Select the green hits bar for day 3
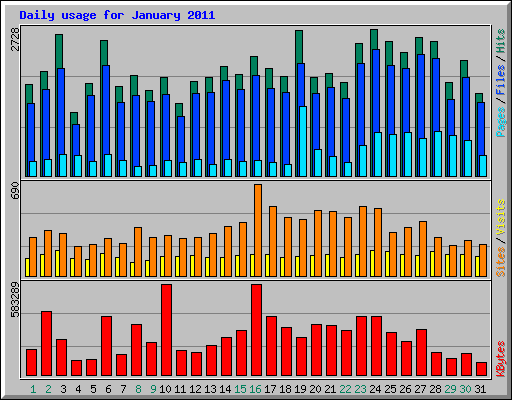The image size is (512, 400). pyautogui.click(x=59, y=51)
